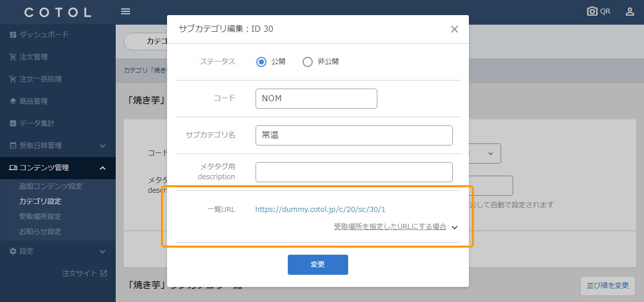Collapse the 受取日時管理 sidebar section
Viewport: 644px width, 302px height.
point(102,145)
